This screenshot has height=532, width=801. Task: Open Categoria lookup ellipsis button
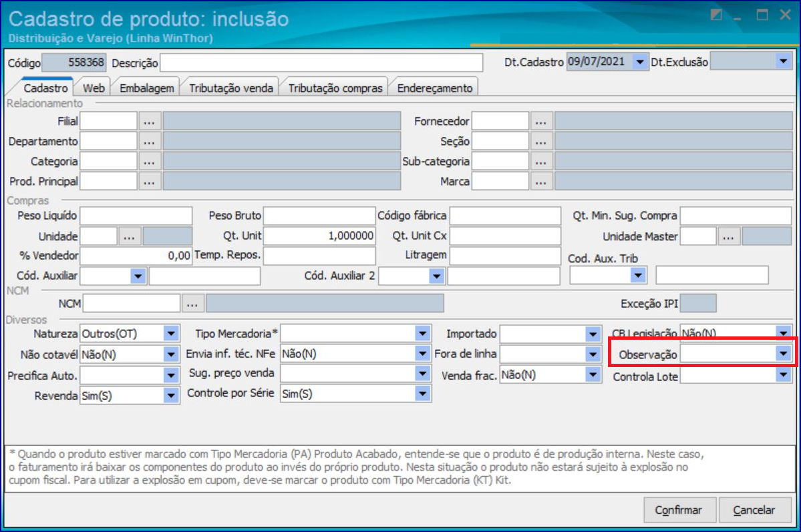tap(149, 162)
